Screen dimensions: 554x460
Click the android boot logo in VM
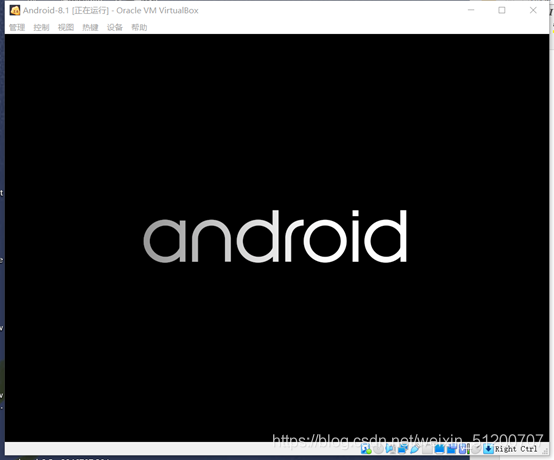click(x=275, y=236)
